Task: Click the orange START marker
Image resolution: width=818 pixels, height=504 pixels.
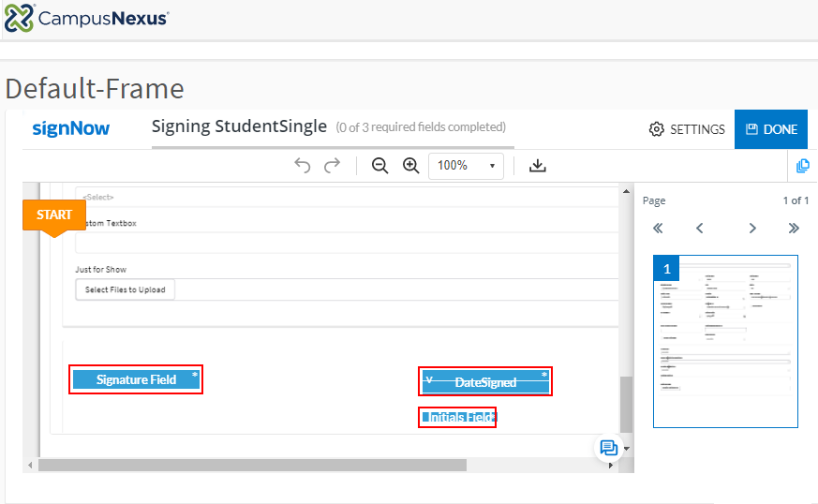Action: point(53,215)
